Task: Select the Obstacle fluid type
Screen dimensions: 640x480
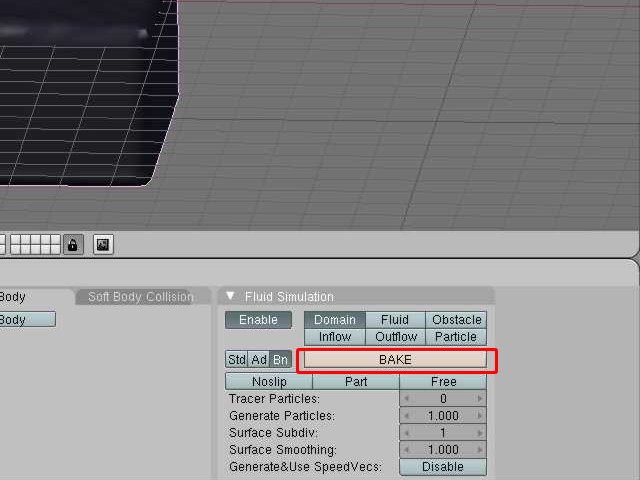Action: point(456,320)
